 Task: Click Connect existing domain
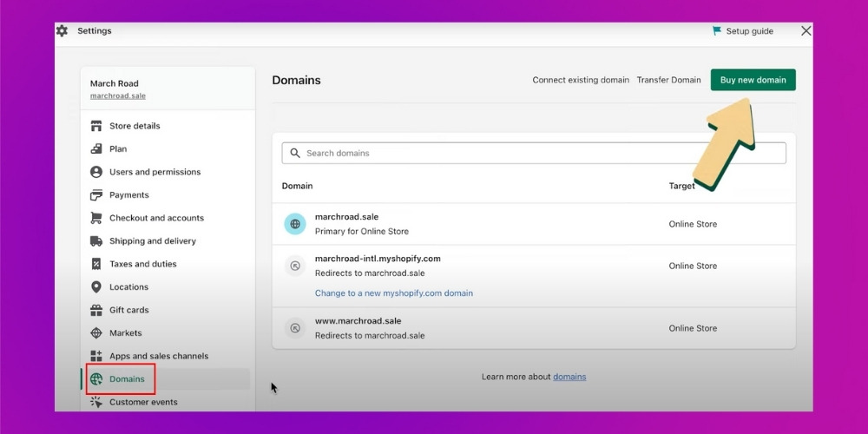(581, 80)
